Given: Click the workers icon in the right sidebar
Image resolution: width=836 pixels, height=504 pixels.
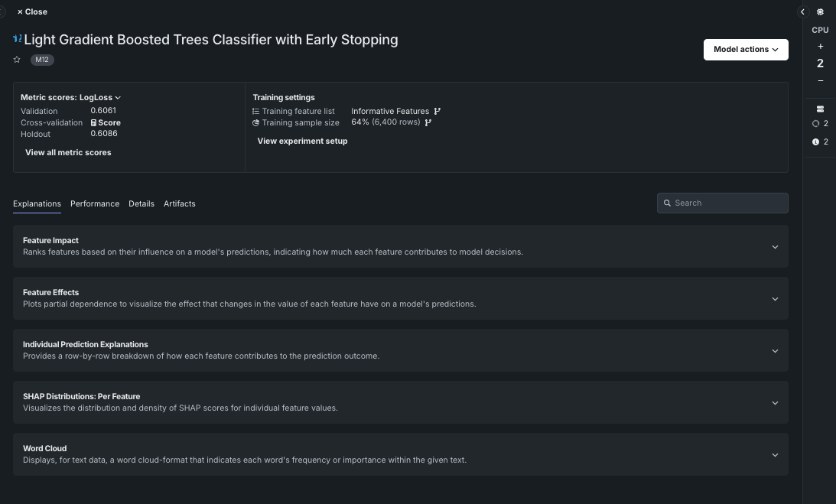Looking at the screenshot, I should point(820,108).
